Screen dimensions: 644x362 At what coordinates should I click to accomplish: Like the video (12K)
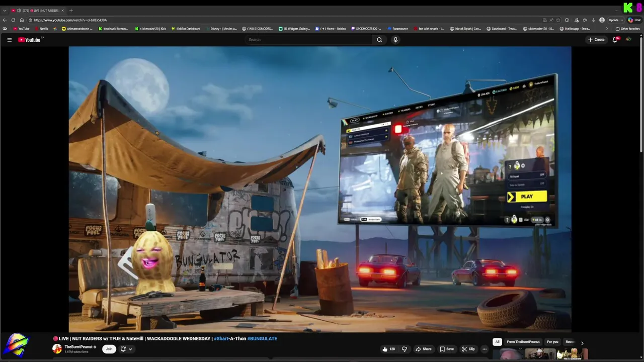[x=389, y=349]
